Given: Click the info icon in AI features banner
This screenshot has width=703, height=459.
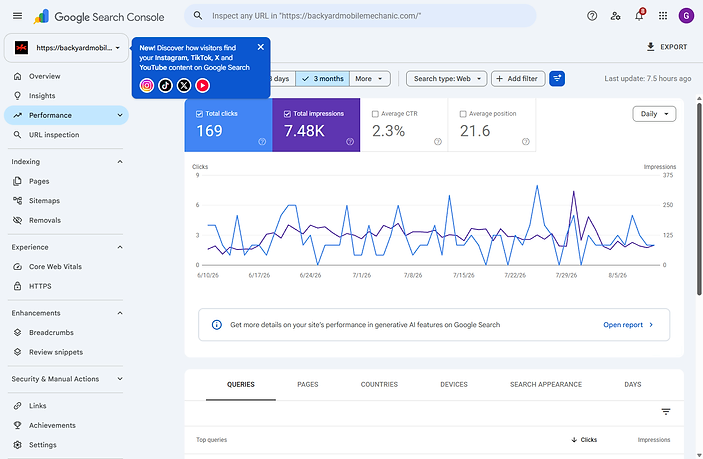Looking at the screenshot, I should (x=217, y=325).
